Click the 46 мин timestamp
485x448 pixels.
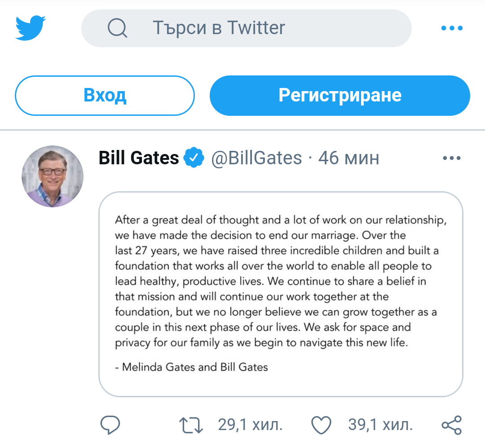(x=348, y=158)
